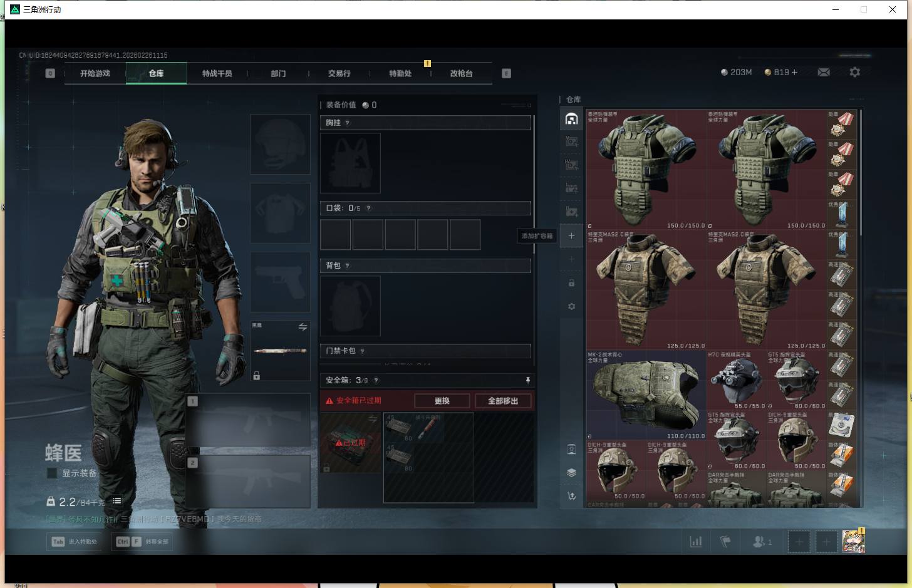This screenshot has height=588, width=912.
Task: Add currency with plus beside 819
Action: 794,73
